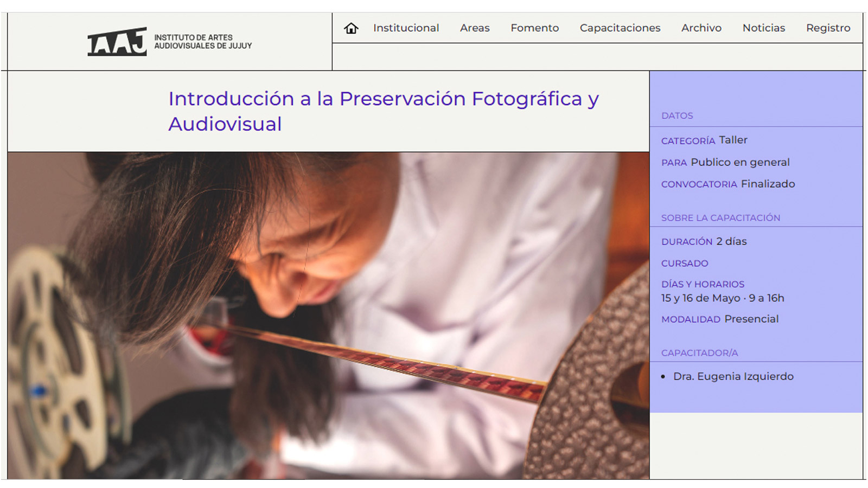Click the film preservation hero image
Viewport: 868px width, 488px height.
pos(328,316)
